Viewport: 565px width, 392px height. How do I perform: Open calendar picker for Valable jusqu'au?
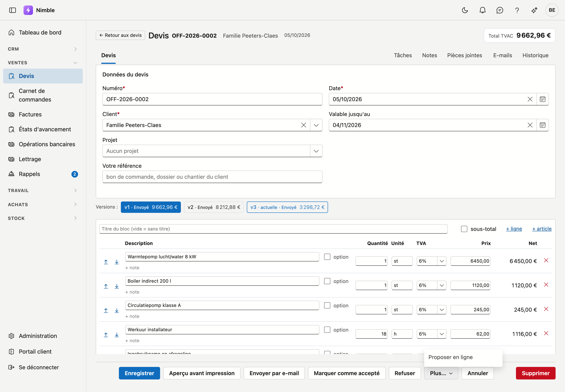[x=542, y=125]
